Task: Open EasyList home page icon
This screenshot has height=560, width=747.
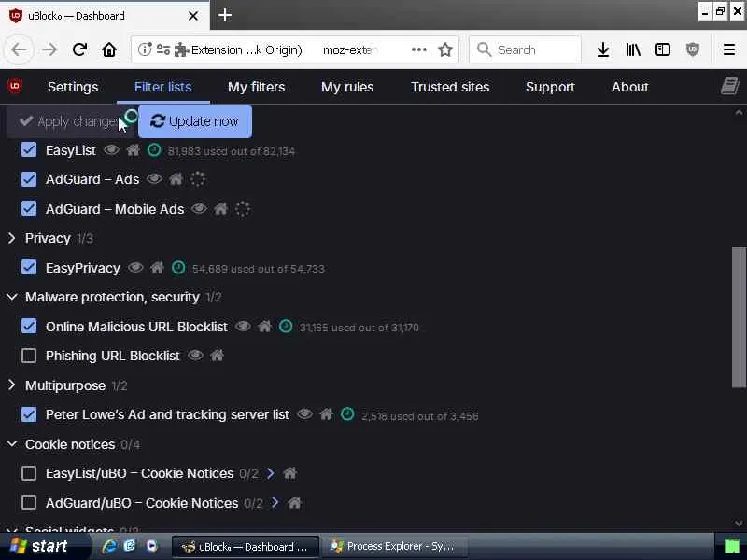Action: [x=134, y=150]
